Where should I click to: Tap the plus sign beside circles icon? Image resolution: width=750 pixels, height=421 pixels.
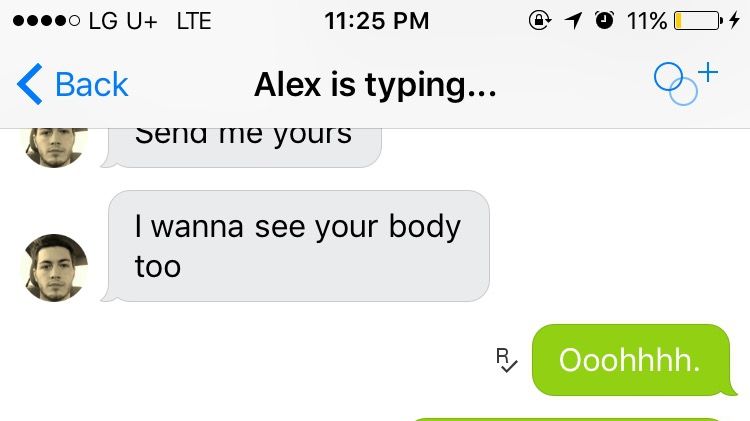pyautogui.click(x=708, y=73)
